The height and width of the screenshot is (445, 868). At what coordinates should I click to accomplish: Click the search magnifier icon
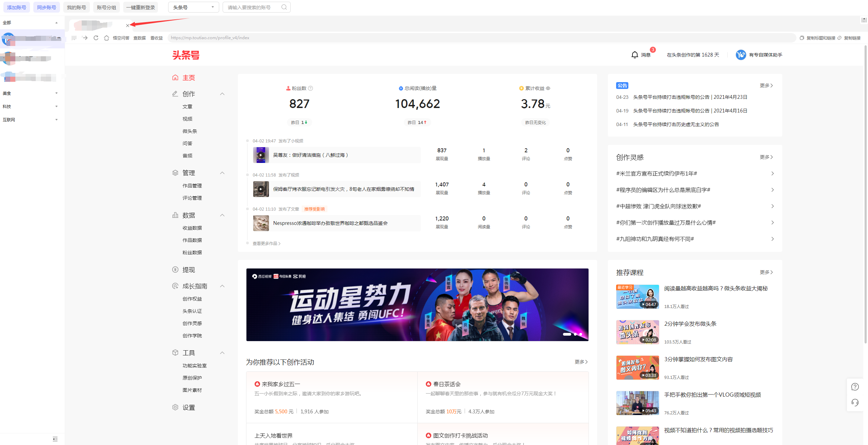click(x=284, y=7)
